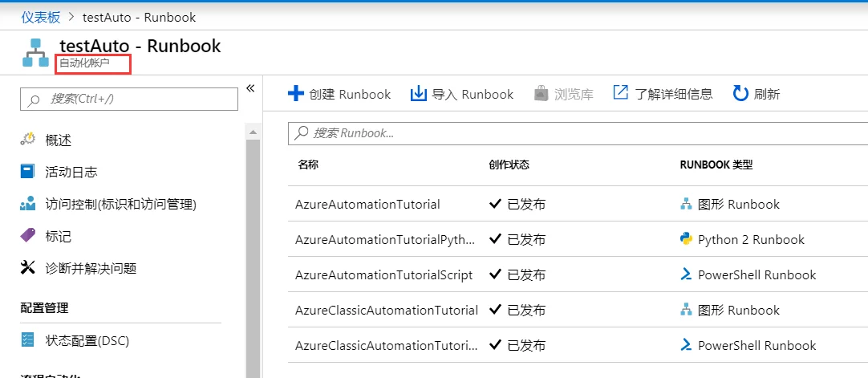Click the purple tag icon beside 标记
868x378 pixels.
point(28,235)
